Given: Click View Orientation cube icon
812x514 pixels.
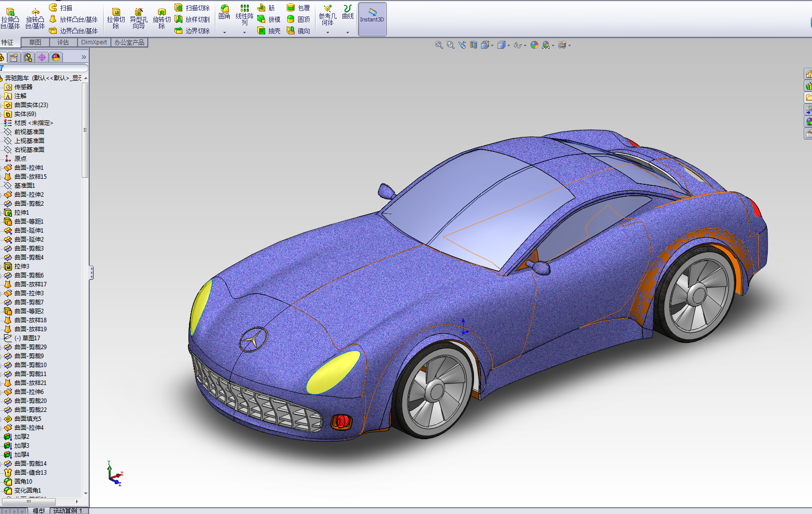Looking at the screenshot, I should (x=485, y=45).
